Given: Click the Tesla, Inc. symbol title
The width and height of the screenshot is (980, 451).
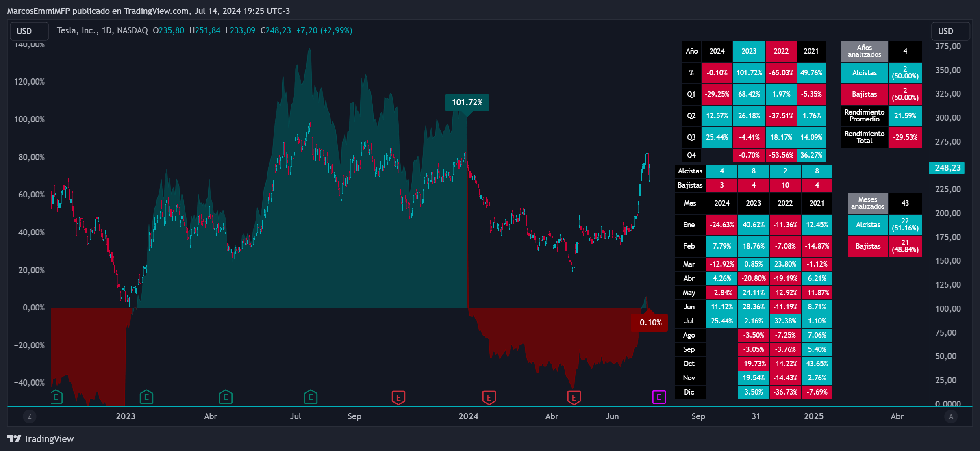Looking at the screenshot, I should [x=78, y=30].
